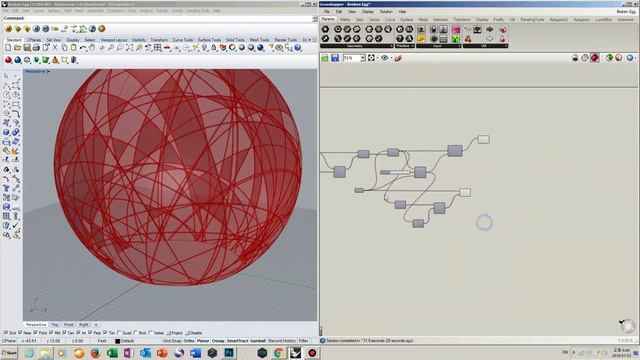Toggle Ortho in Rhino status bar

[189, 341]
